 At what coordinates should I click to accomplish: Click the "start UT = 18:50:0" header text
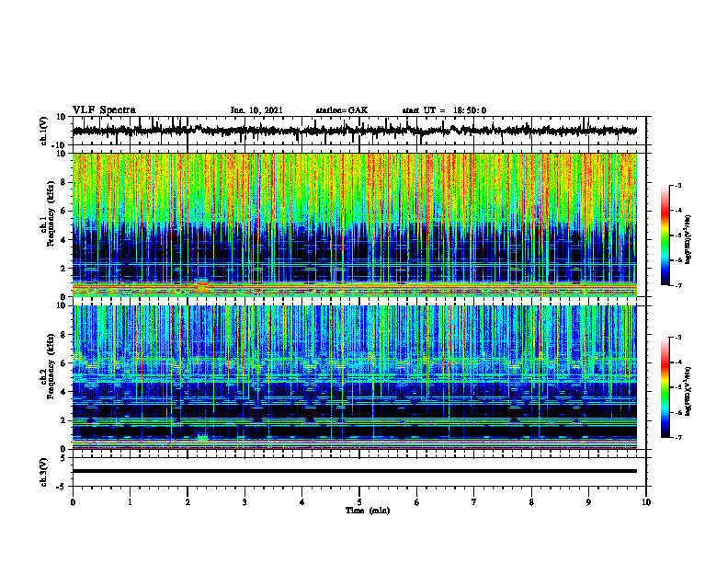click(x=444, y=110)
